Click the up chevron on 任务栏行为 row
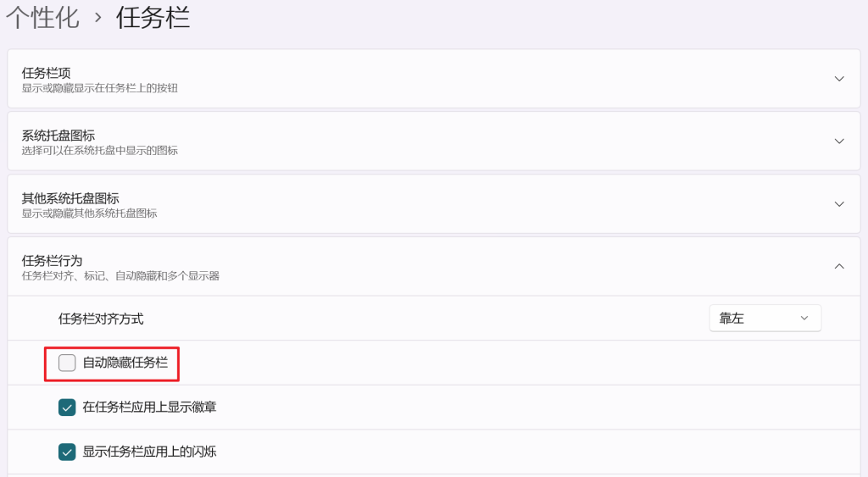 click(x=839, y=266)
